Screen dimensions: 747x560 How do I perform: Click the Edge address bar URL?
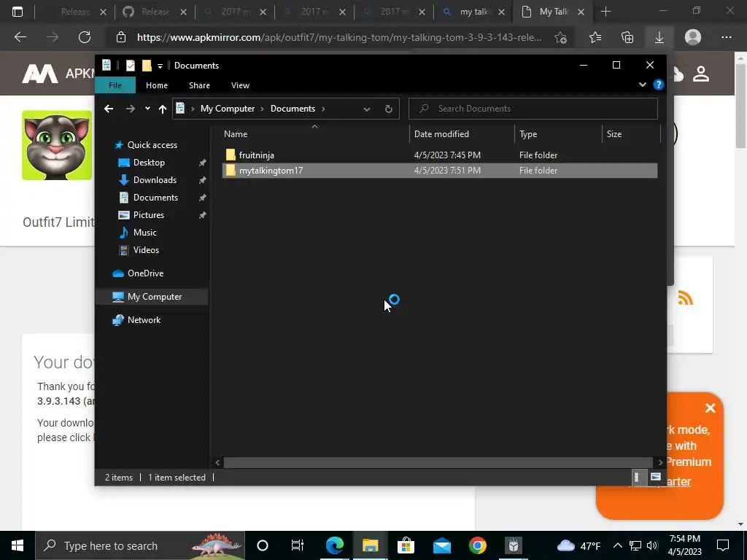339,37
